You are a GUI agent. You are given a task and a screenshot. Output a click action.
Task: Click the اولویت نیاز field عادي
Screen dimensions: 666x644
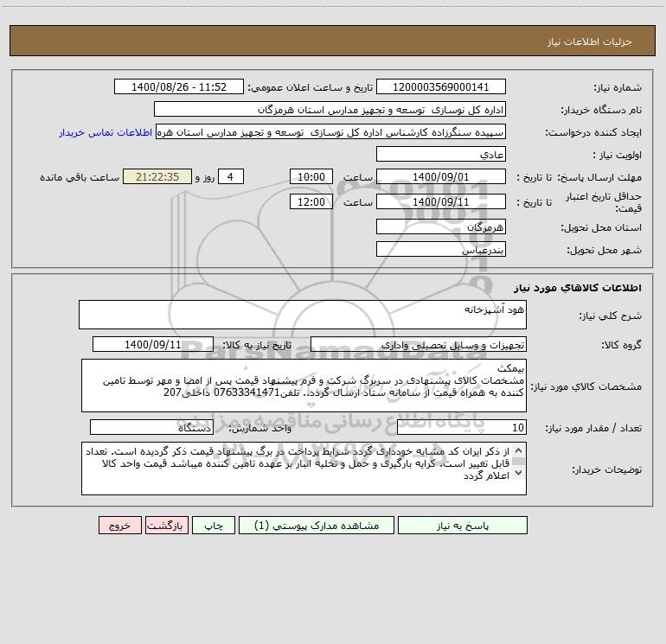coord(441,154)
